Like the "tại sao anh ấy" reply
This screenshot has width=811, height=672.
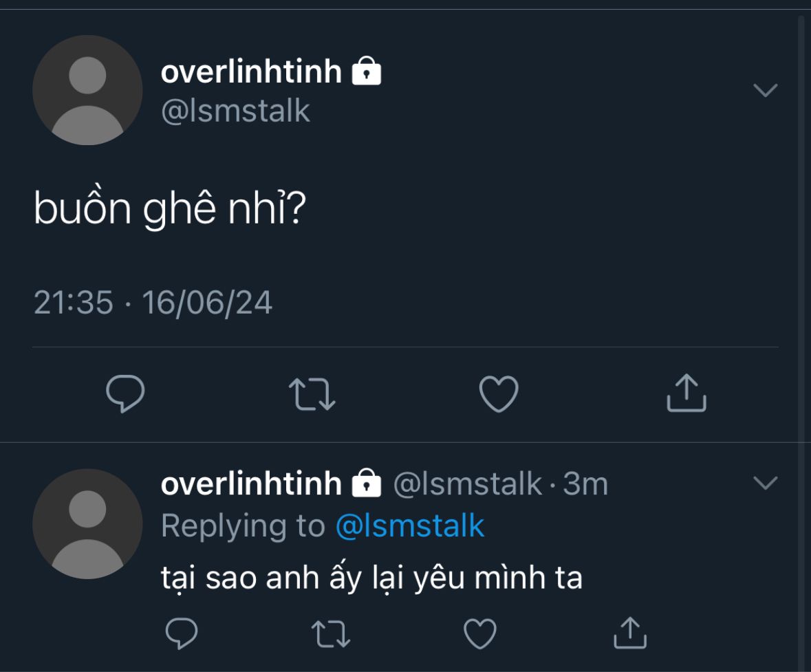pyautogui.click(x=479, y=633)
